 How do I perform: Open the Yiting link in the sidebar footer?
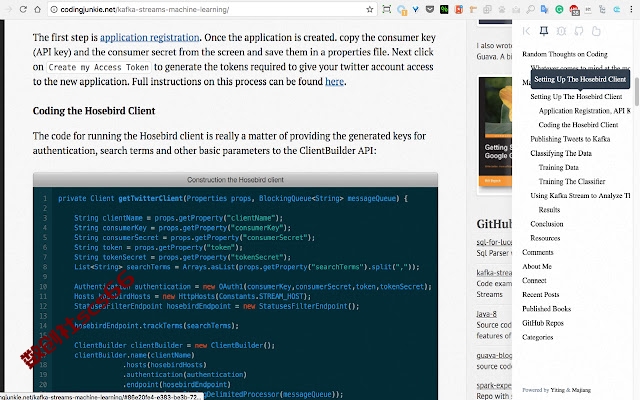tap(557, 390)
